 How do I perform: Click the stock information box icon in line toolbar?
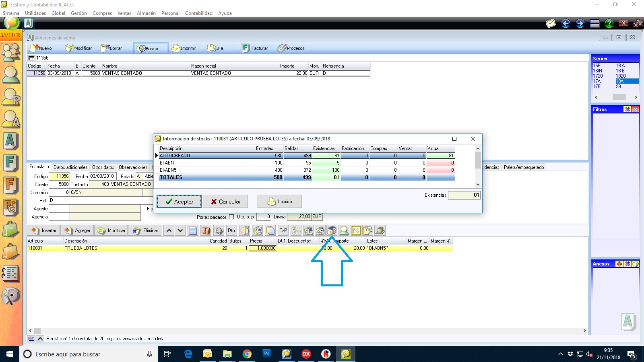point(332,230)
